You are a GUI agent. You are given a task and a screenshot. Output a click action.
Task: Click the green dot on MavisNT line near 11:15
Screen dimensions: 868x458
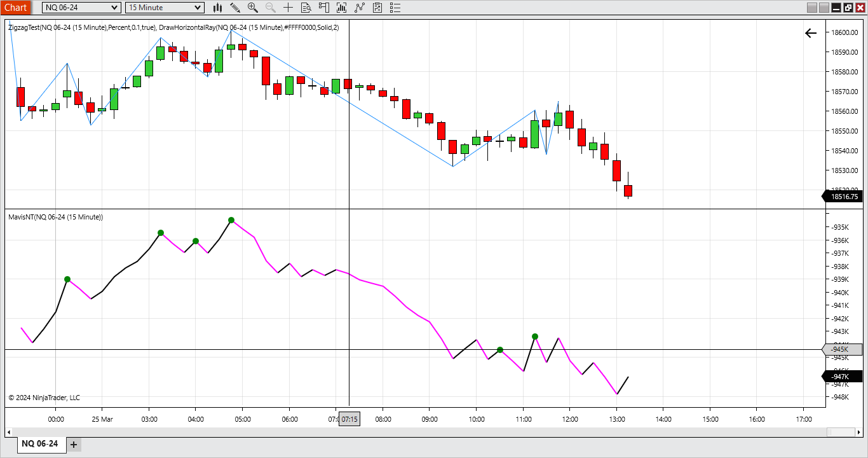[x=535, y=337]
